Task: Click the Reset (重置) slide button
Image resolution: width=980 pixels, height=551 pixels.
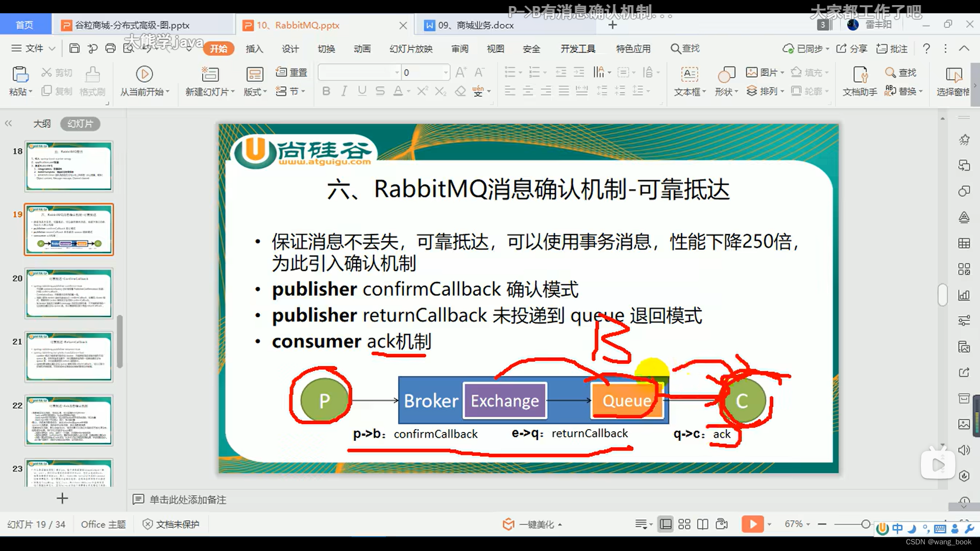Action: pyautogui.click(x=291, y=72)
